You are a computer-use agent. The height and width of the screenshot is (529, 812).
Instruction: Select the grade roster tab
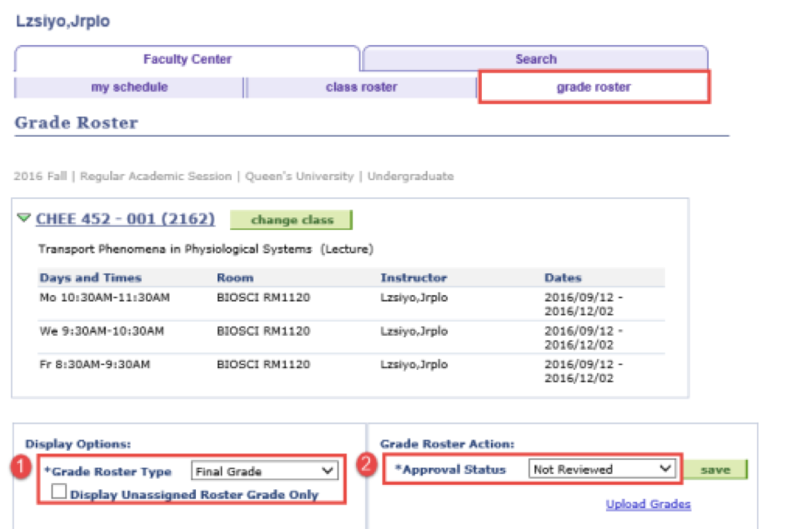tap(594, 87)
